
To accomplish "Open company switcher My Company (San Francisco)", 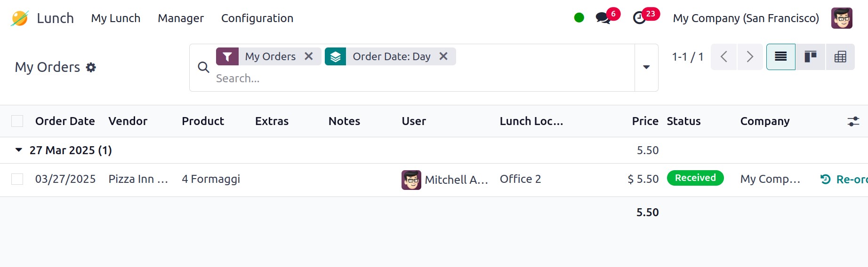I will (746, 18).
